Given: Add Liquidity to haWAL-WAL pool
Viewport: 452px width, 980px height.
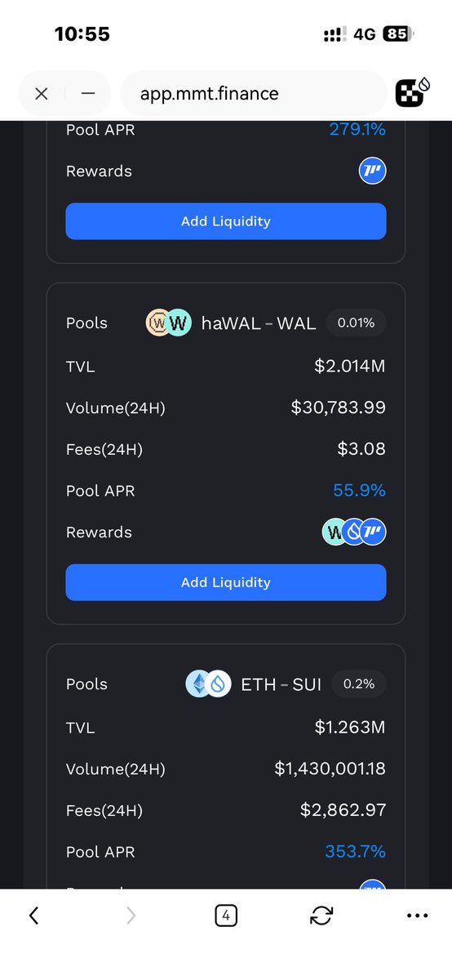Looking at the screenshot, I should pos(226,582).
